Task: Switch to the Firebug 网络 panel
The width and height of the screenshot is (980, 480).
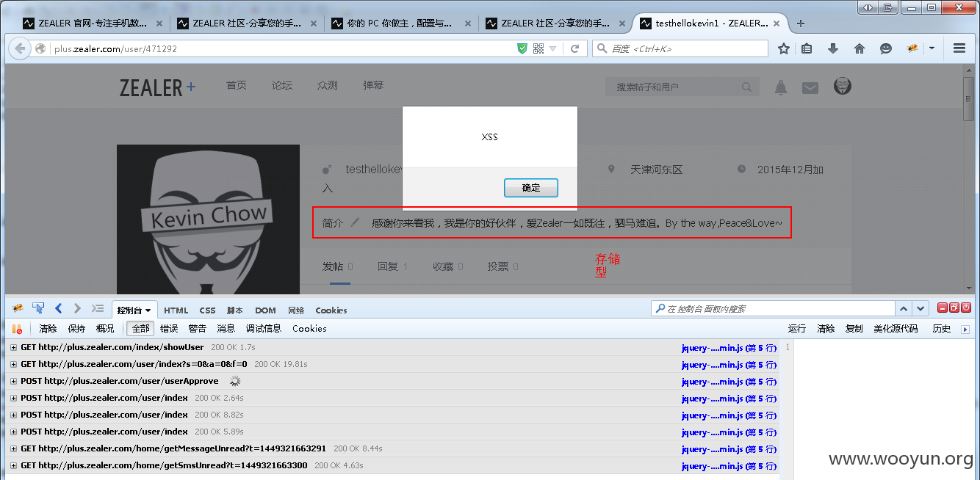Action: (296, 310)
